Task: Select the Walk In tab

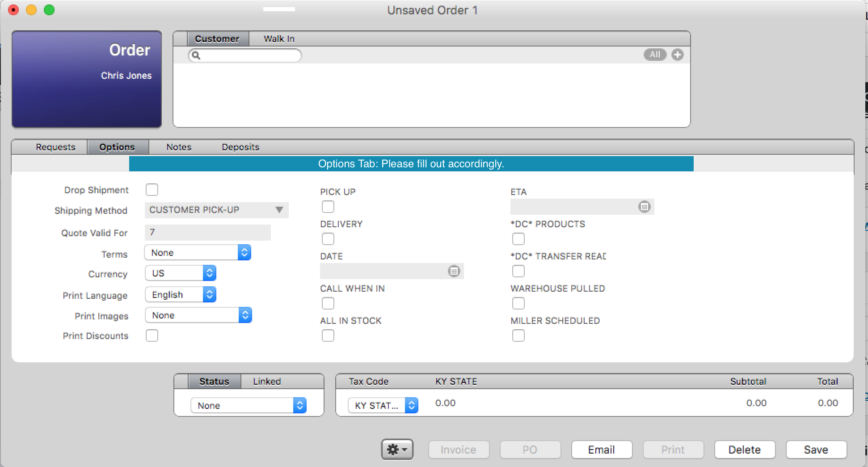Action: click(279, 39)
